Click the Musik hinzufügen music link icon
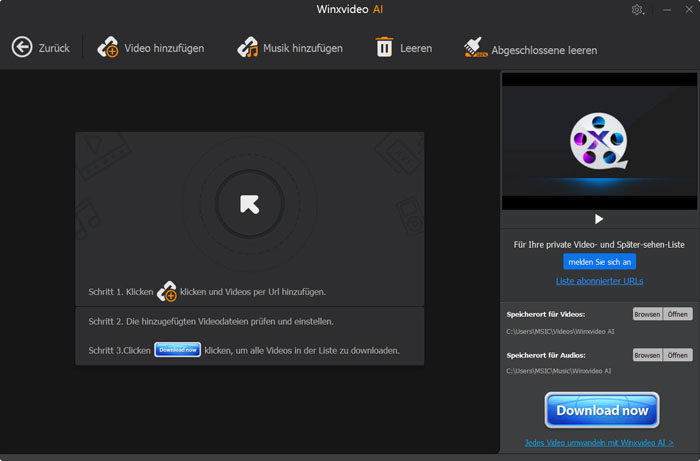 (248, 47)
